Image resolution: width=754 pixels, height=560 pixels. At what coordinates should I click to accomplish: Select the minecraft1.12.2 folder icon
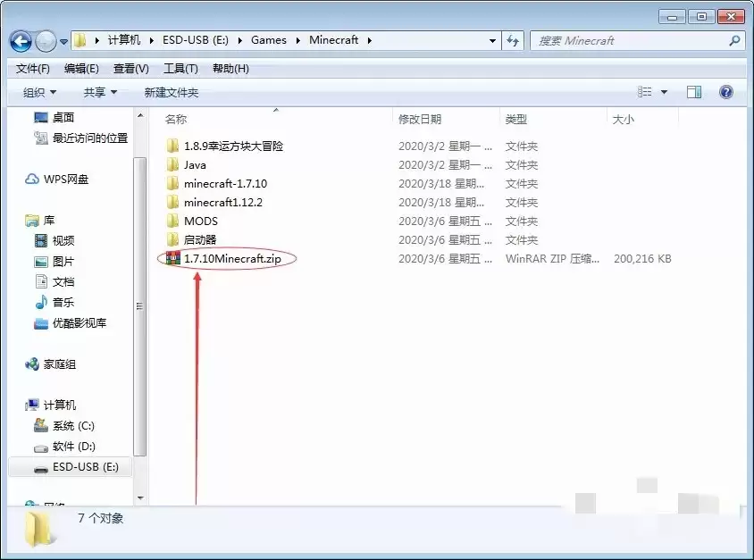pyautogui.click(x=172, y=203)
